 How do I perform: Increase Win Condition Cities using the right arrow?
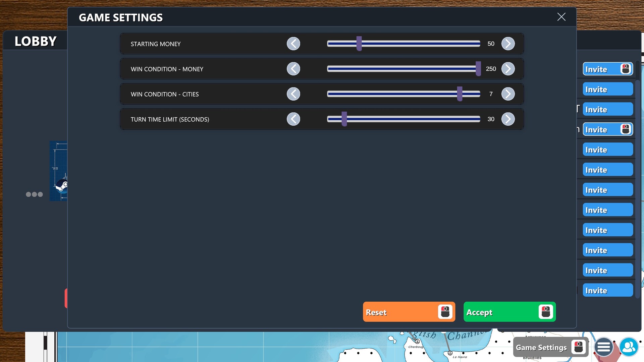(508, 94)
